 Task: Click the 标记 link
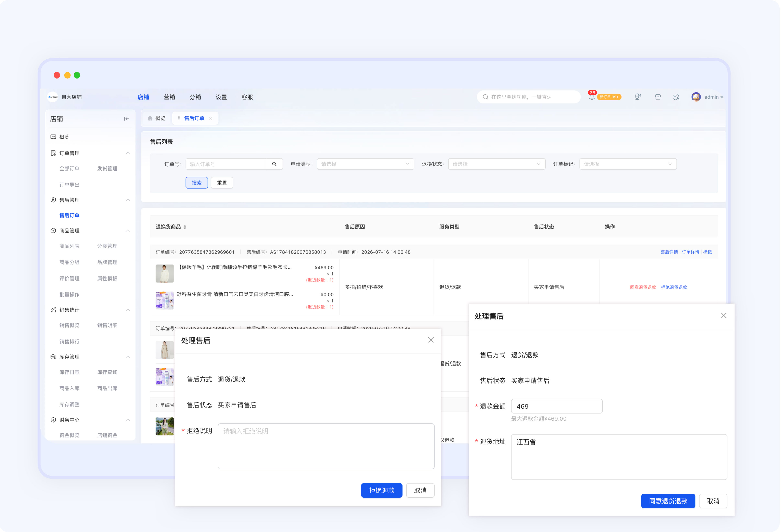point(707,252)
